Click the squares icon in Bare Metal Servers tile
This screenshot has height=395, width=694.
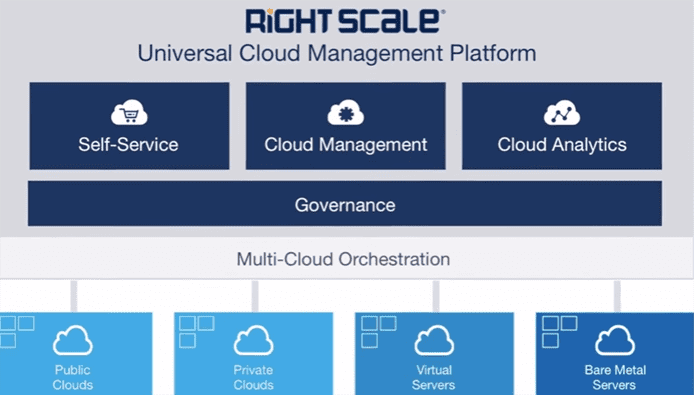click(560, 332)
